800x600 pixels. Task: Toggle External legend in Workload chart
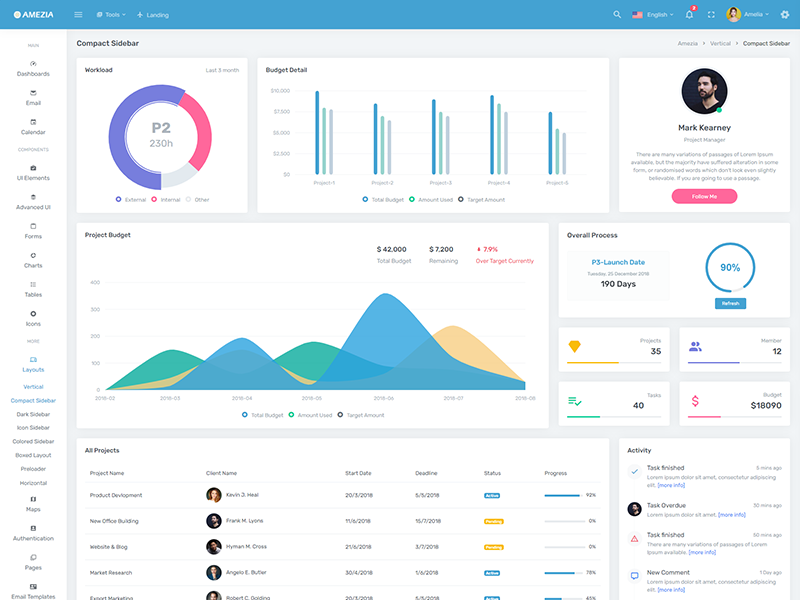click(x=131, y=200)
